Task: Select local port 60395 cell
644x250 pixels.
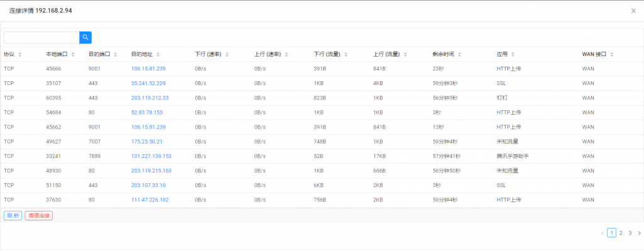Action: (x=54, y=98)
